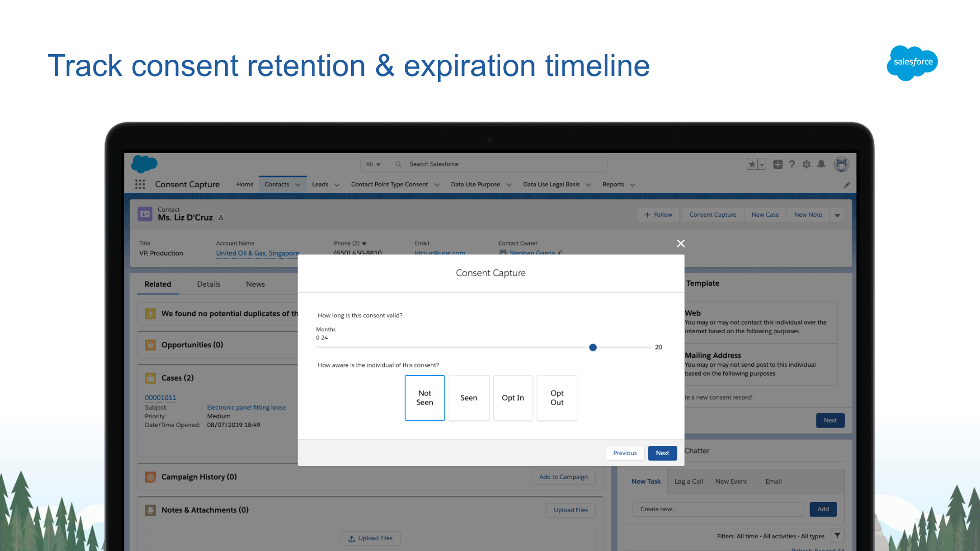Open the global create plus icon
Viewport: 980px width, 551px height.
(x=778, y=164)
